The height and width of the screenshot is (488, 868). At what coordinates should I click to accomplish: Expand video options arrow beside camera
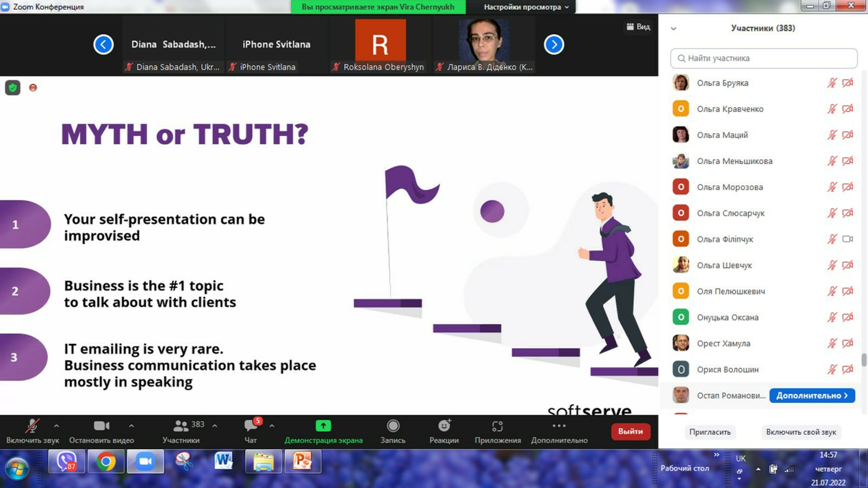click(x=131, y=426)
